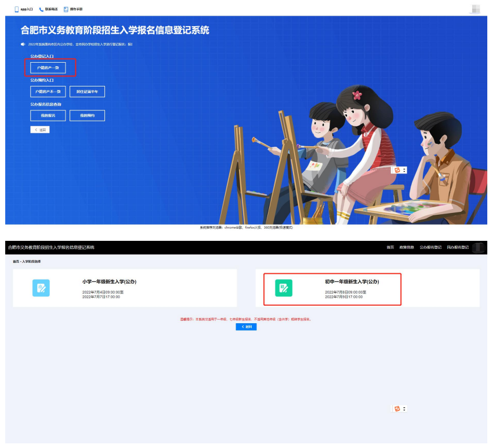496x448 pixels.
Task: Open the app入口 phone icon
Action: point(16,9)
